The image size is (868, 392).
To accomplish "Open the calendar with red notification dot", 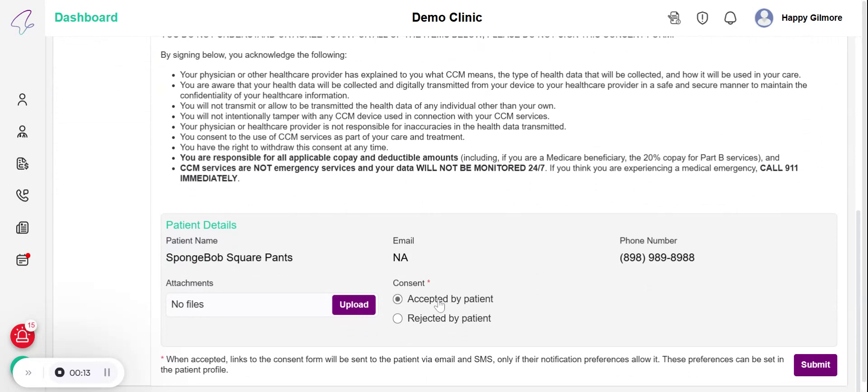I will pos(22,260).
